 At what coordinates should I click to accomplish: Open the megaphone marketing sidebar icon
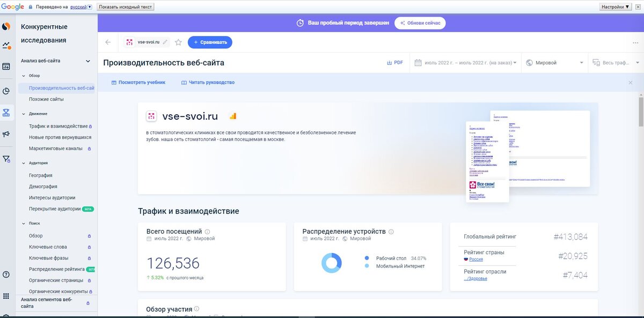6,134
